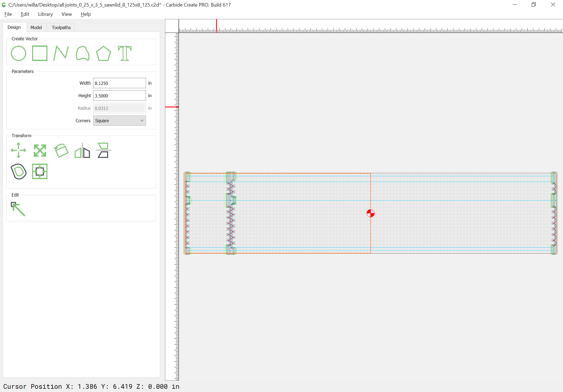Switch to the Toolpaths tab

pos(61,27)
